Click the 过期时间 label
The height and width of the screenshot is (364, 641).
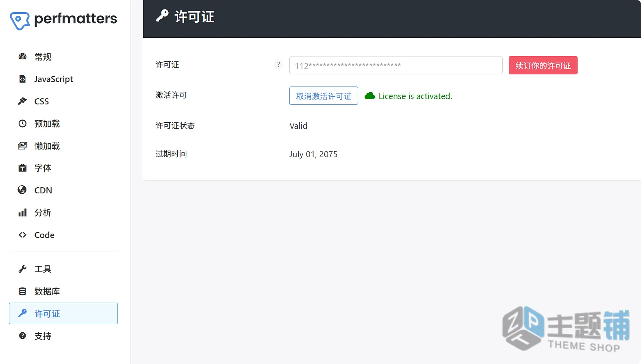point(171,154)
